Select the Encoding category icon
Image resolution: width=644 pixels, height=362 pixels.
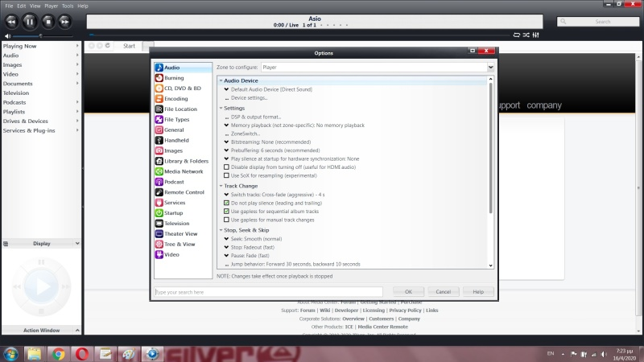(159, 98)
